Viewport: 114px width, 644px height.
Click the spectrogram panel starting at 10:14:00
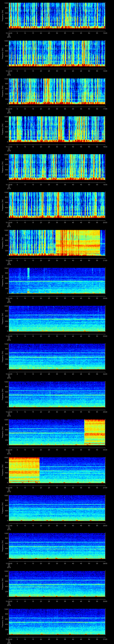pyautogui.click(x=57, y=16)
